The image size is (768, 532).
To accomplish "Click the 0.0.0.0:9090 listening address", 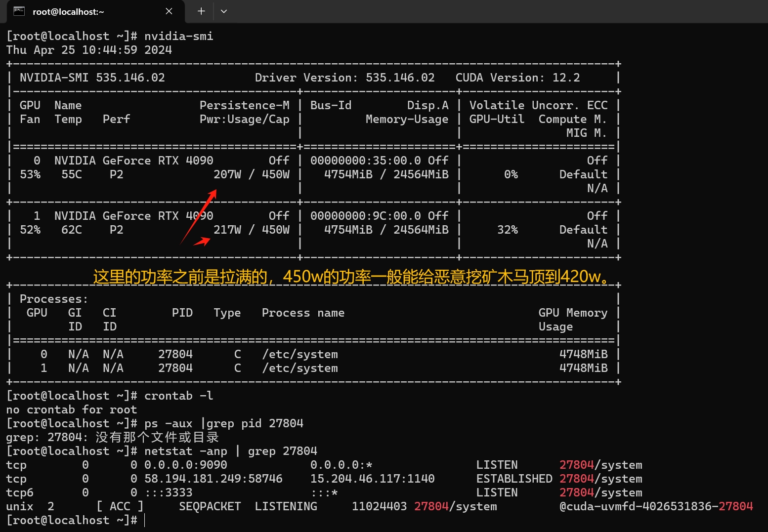I will (x=185, y=465).
